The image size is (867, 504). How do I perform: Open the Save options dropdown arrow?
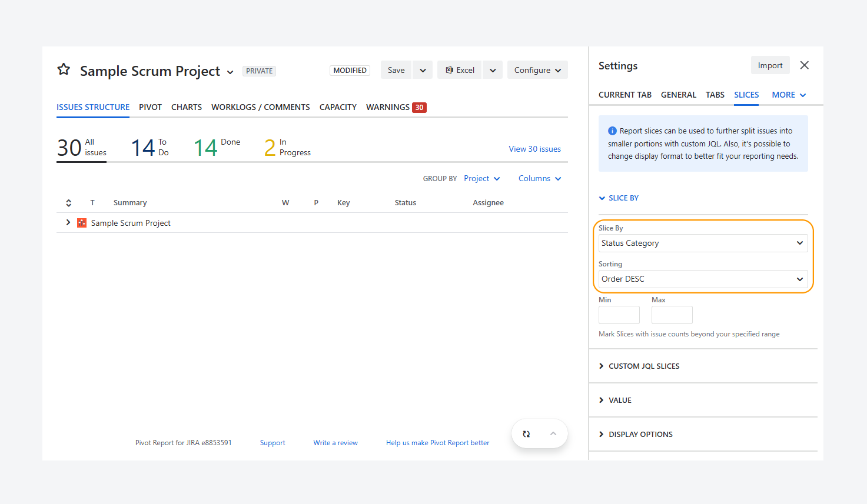click(423, 70)
